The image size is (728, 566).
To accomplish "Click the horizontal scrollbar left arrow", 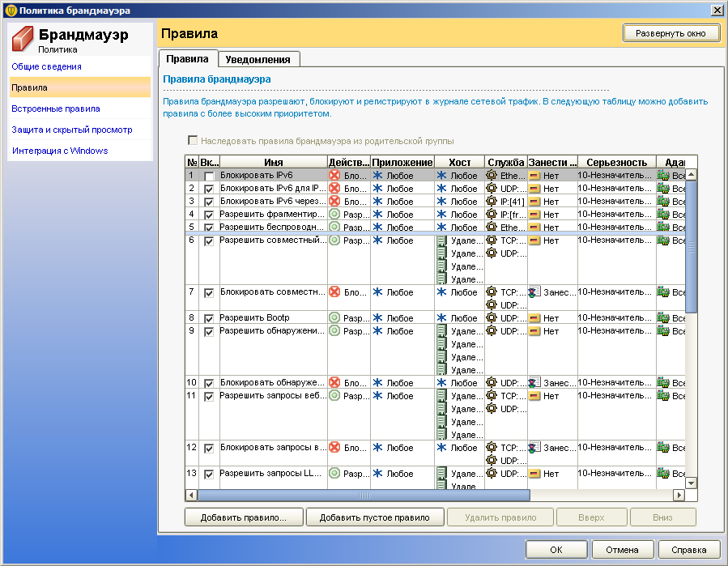I will 191,495.
